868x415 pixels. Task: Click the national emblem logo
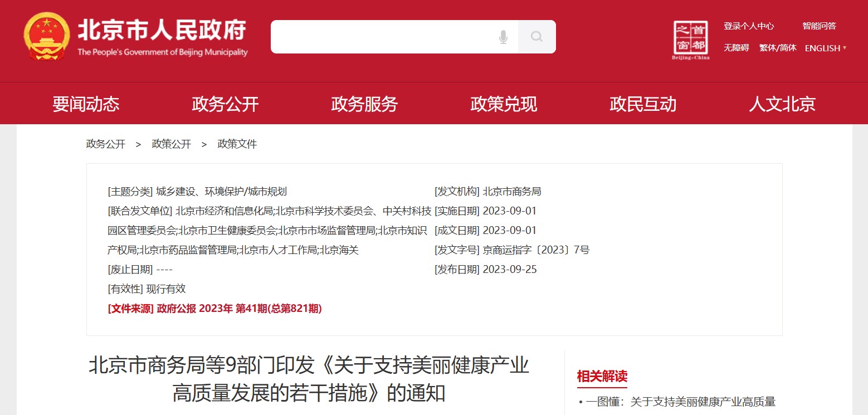pyautogui.click(x=47, y=37)
